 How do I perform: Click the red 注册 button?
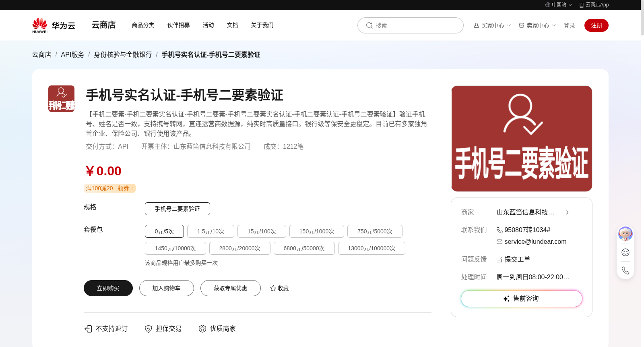(x=597, y=25)
